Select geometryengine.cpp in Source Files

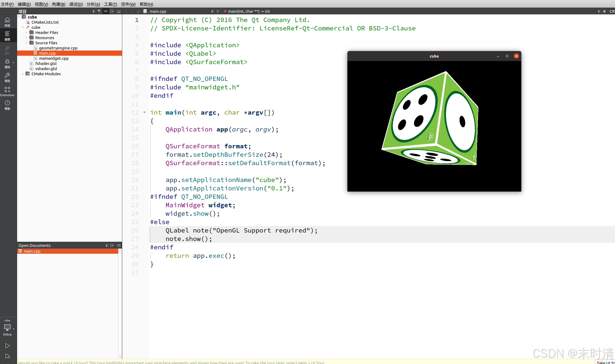point(58,48)
